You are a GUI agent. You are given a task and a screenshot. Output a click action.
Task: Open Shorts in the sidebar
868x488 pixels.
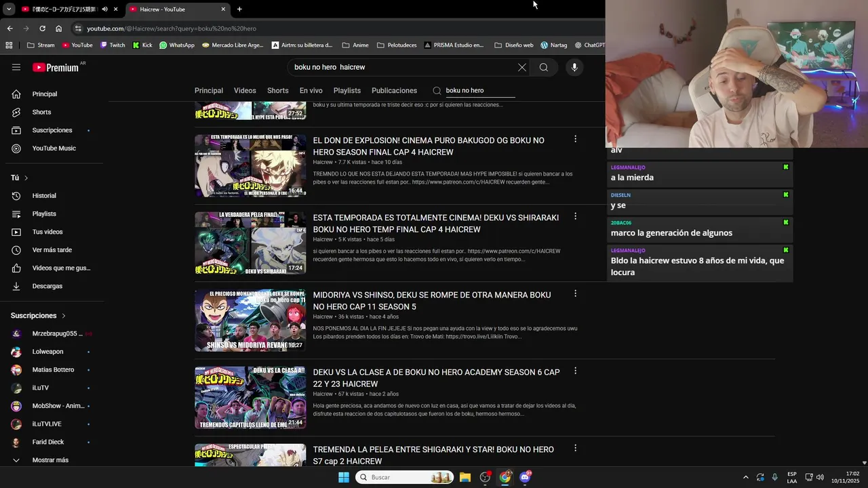[x=41, y=112]
